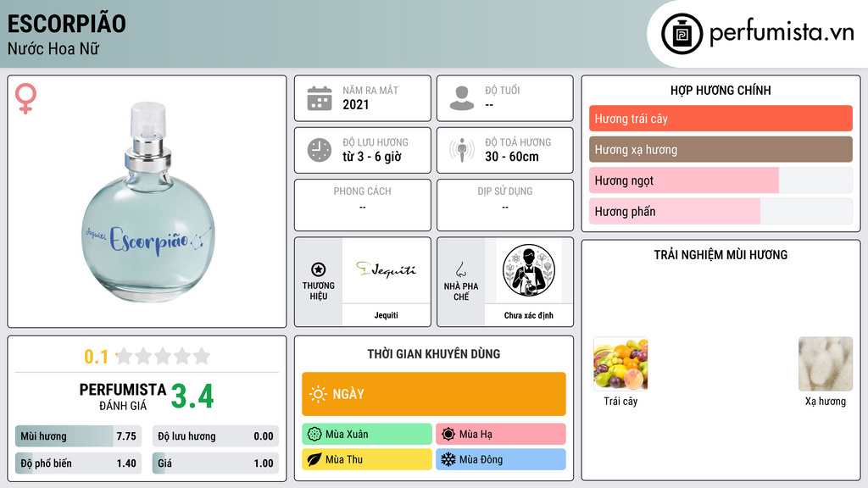Image resolution: width=868 pixels, height=488 pixels.
Task: Click the Độ phổ biến 1.40 rating bar
Action: tap(78, 463)
